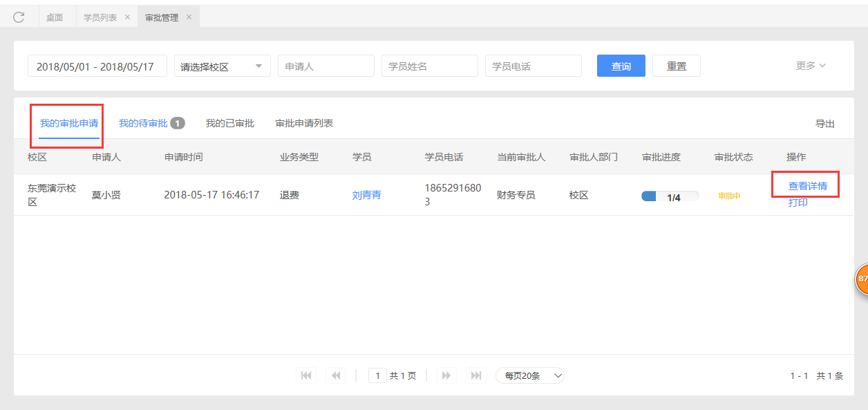Click the 查询 button
Image resolution: width=868 pixels, height=410 pixels.
(621, 66)
